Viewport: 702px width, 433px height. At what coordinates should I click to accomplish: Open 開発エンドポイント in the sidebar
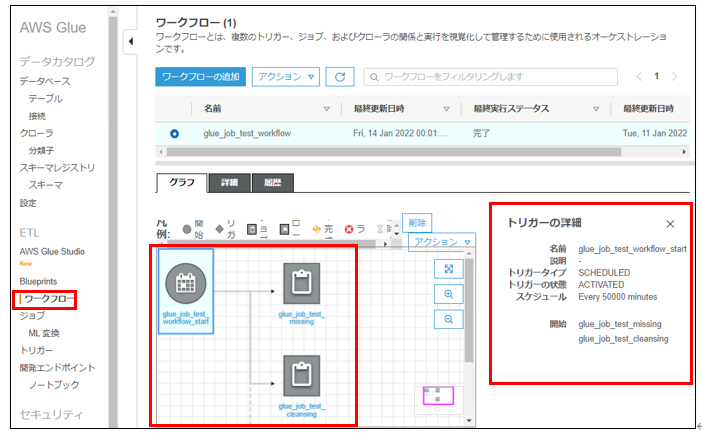click(x=57, y=368)
